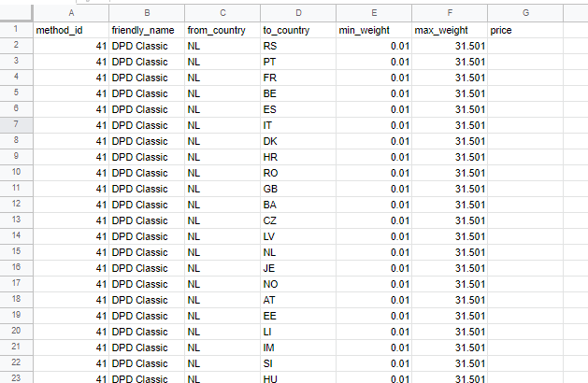Click the friendly_name header cell
Screen dimensions: 588x383
pyautogui.click(x=147, y=30)
